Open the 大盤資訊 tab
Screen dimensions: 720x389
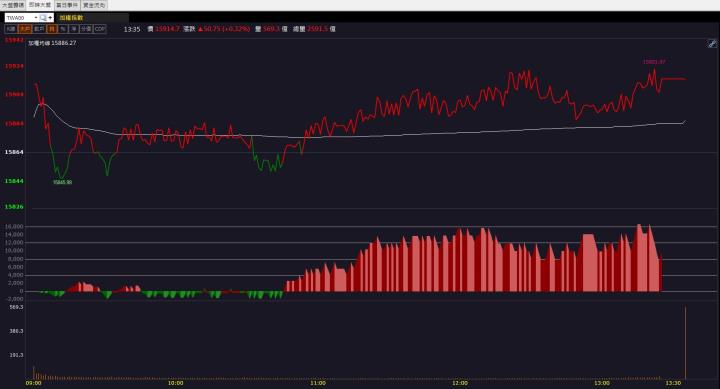pos(13,5)
